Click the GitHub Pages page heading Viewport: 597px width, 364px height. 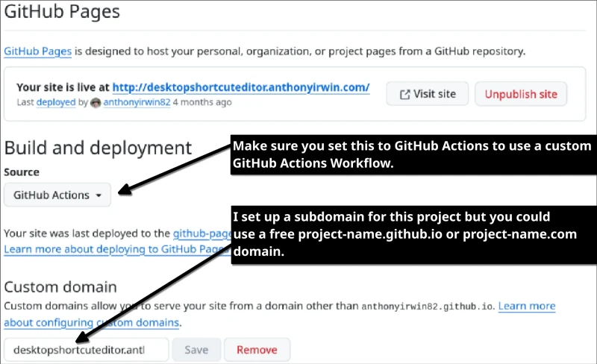62,12
